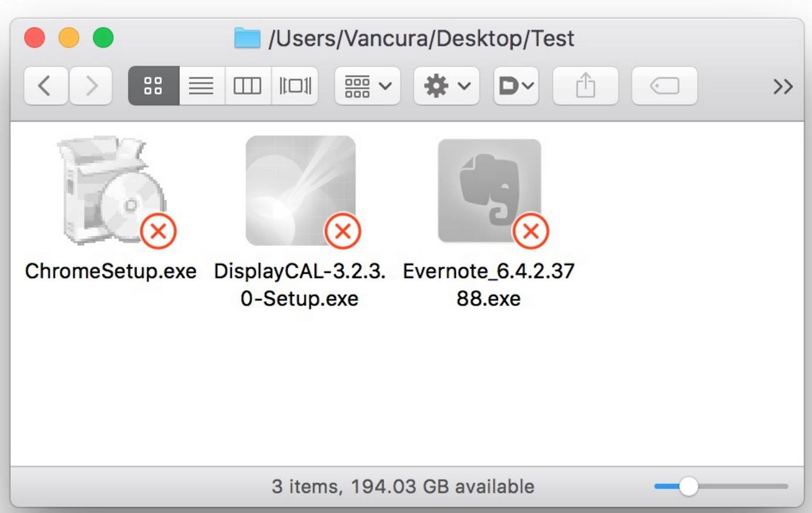Select the DisplayCAL Setup file icon
The height and width of the screenshot is (513, 812).
301,191
